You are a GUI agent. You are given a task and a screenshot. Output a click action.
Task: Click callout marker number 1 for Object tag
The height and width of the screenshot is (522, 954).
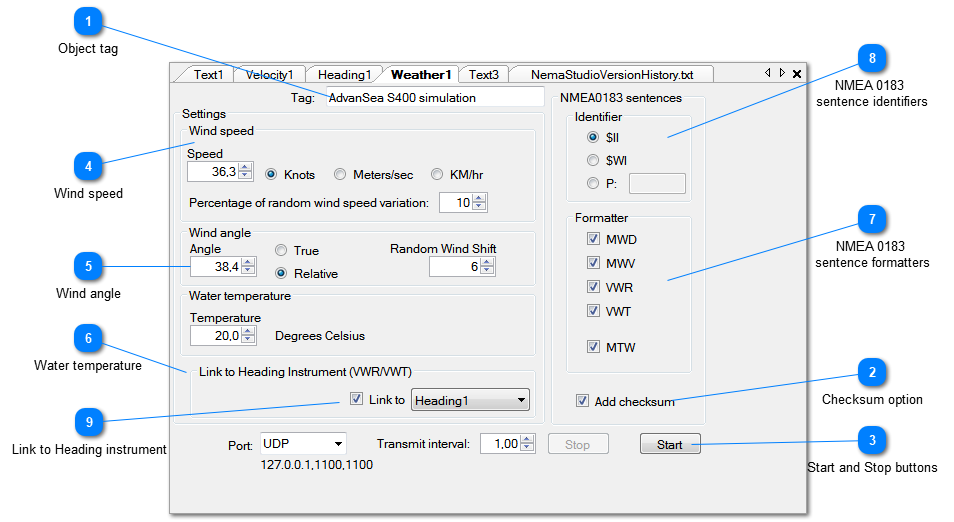click(89, 21)
